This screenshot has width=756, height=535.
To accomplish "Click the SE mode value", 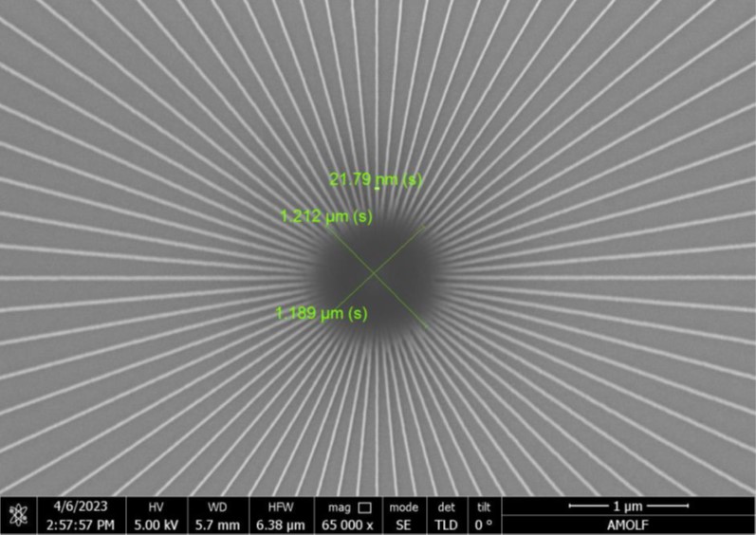I will coord(404,525).
